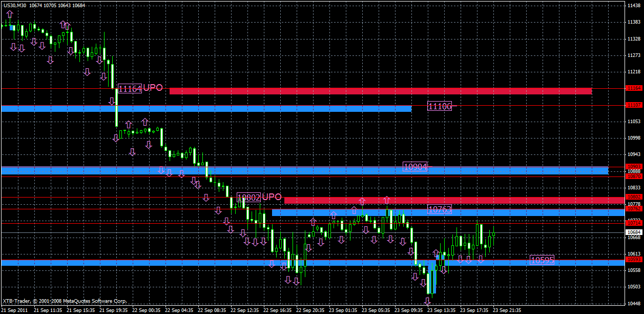This screenshot has width=644, height=314.
Task: Toggle visibility of the 10595 support label
Action: (x=542, y=261)
